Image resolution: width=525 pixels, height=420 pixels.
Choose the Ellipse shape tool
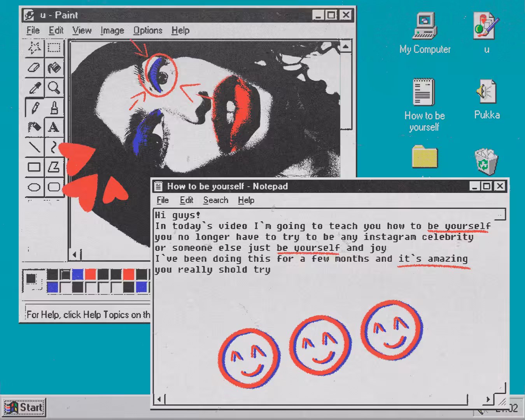click(35, 187)
